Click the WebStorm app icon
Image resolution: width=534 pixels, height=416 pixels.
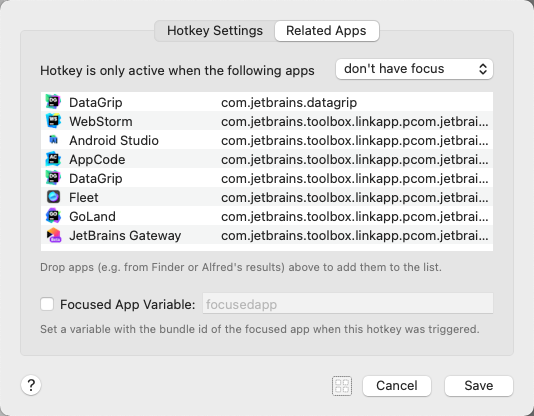(x=53, y=121)
